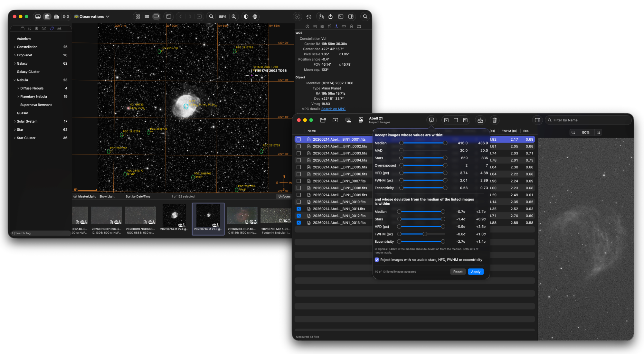Click the Filter by Name search field
The image size is (644, 354).
coord(588,120)
